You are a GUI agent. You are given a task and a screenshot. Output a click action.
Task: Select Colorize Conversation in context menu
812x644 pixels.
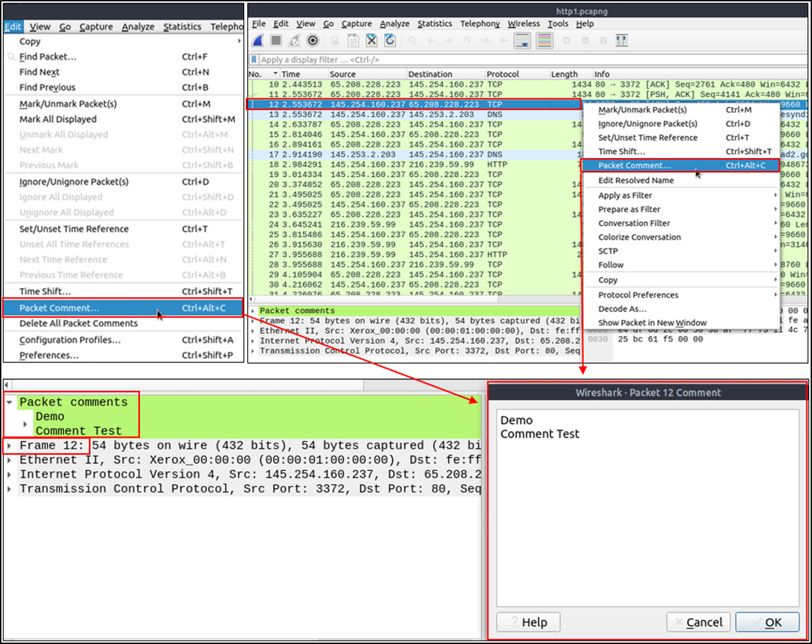click(681, 237)
